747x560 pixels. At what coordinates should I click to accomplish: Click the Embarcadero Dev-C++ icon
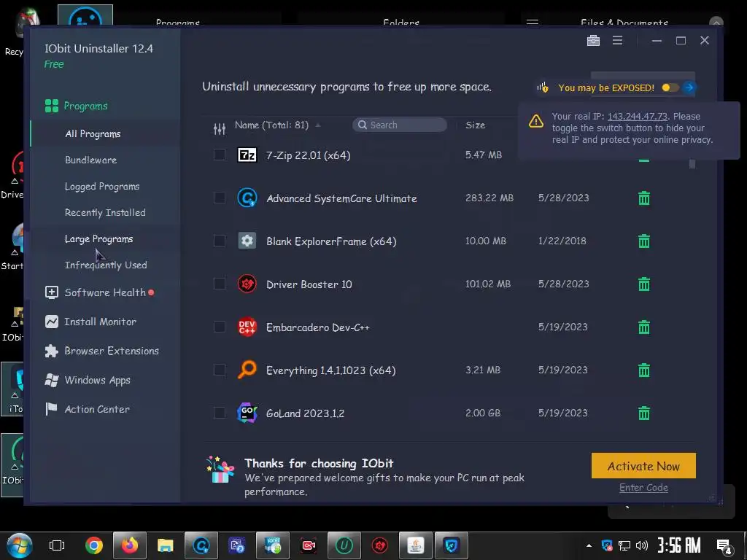pyautogui.click(x=247, y=327)
